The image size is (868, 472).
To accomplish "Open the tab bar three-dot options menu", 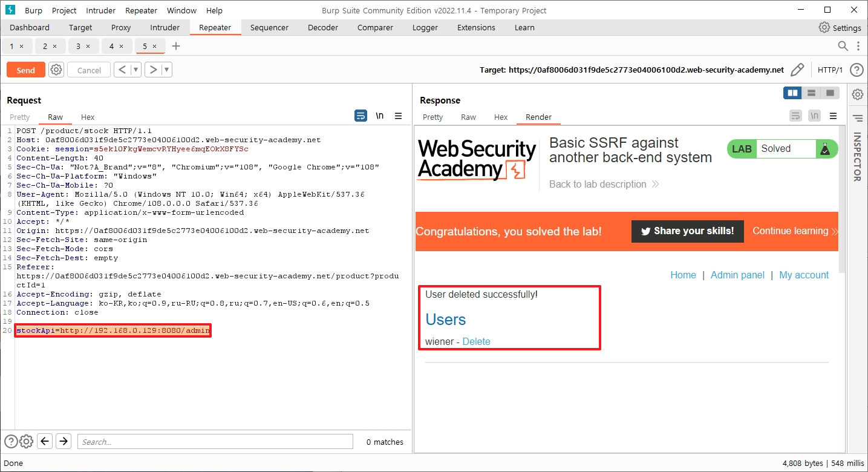I will (x=858, y=46).
